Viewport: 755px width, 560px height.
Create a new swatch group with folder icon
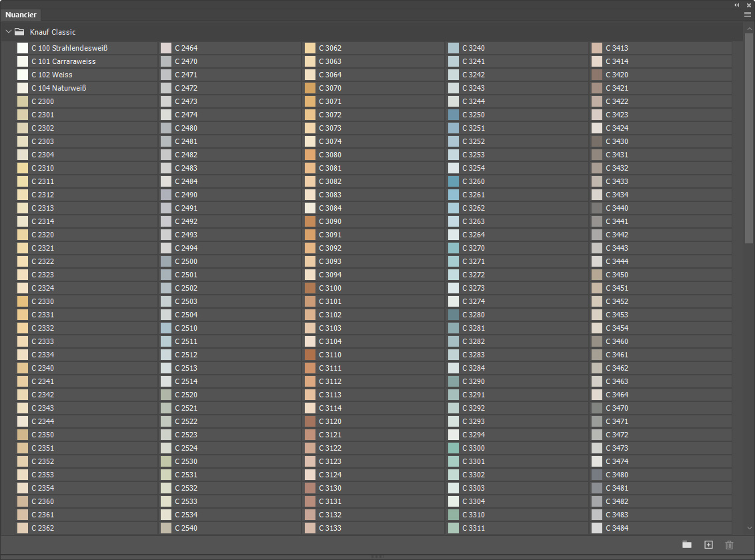686,545
